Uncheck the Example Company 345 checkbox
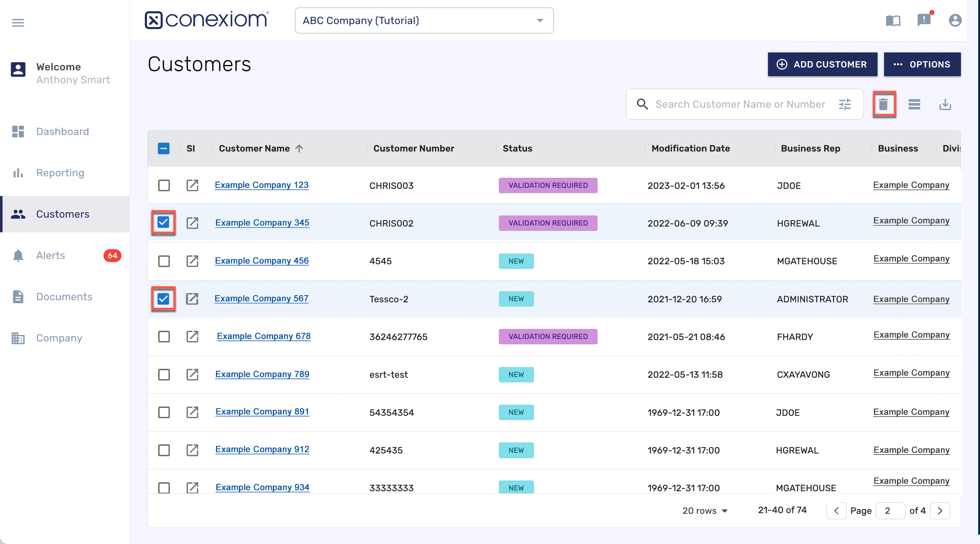This screenshot has height=544, width=980. pos(163,222)
